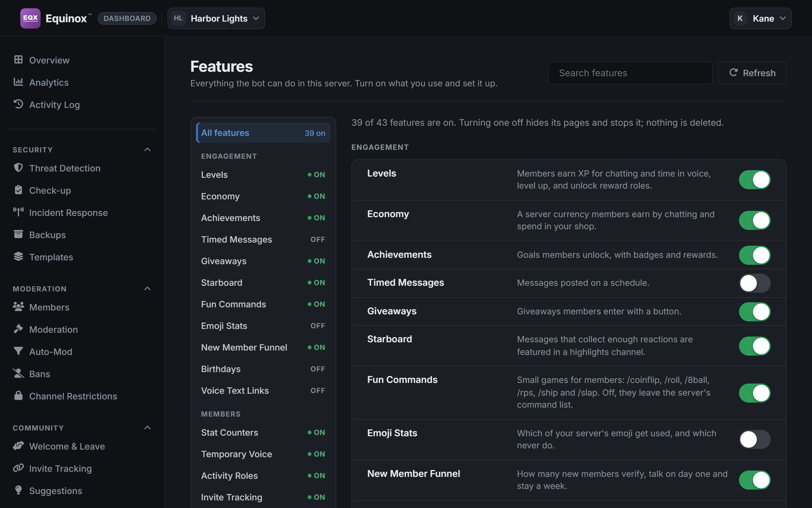Screen dimensions: 812x508
Task: Click the Equinox brand name
Action: pos(66,18)
